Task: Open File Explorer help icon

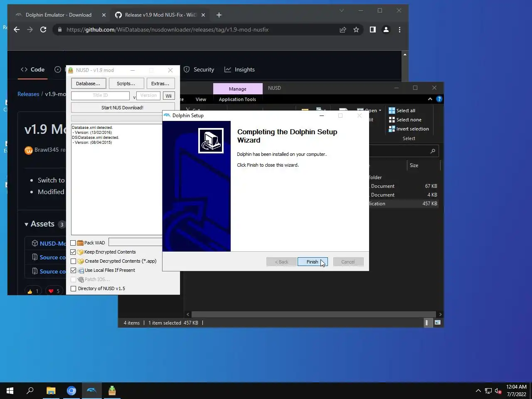Action: click(x=439, y=99)
